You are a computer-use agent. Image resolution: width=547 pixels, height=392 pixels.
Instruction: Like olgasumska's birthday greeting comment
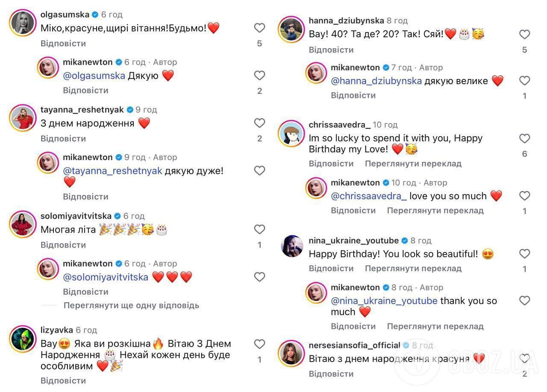click(259, 28)
